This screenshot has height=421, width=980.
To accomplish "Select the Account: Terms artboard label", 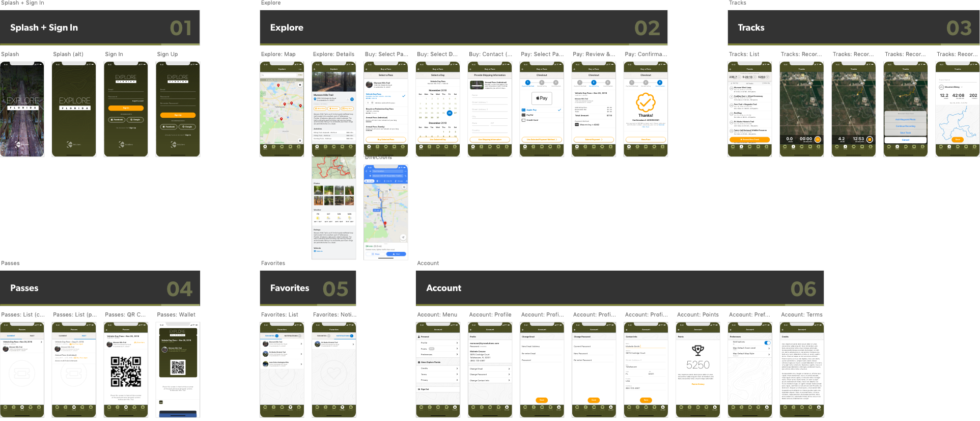I will [x=802, y=314].
